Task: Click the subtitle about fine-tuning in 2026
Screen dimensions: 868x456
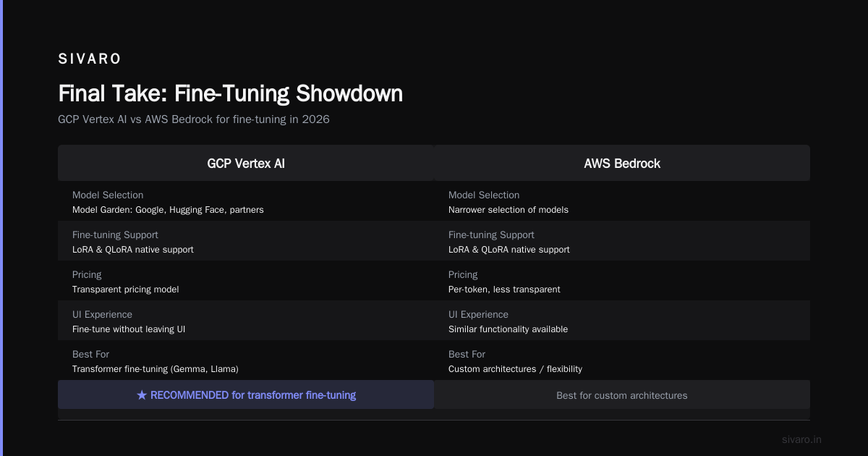Action: coord(194,119)
